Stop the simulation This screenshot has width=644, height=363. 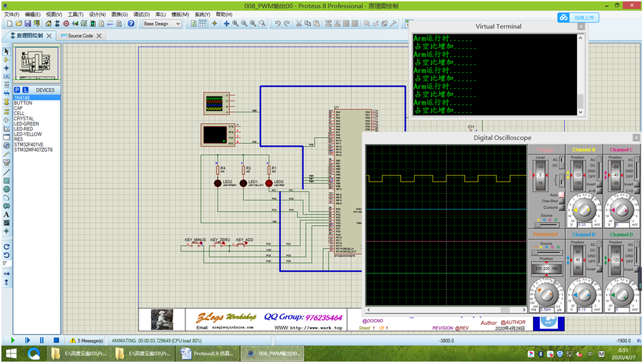pos(56,340)
